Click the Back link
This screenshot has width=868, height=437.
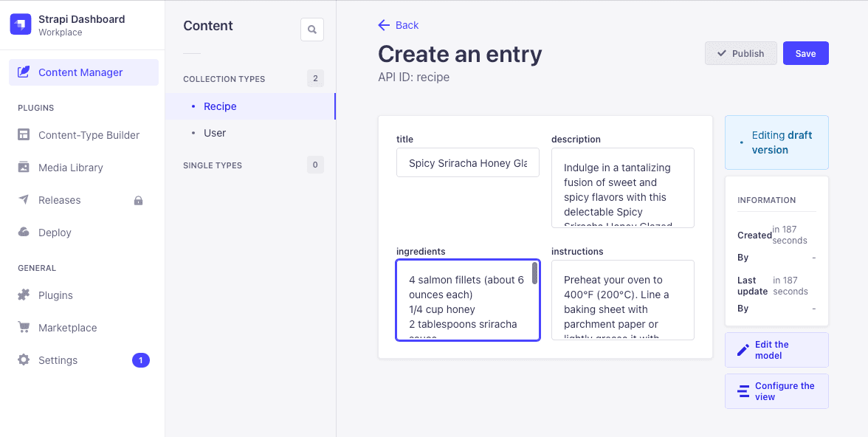(398, 25)
